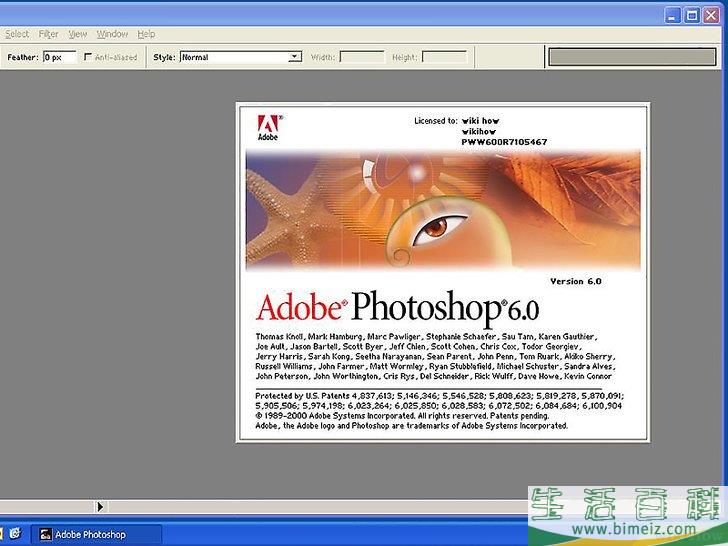Toggle the Anti-aliased checkbox
This screenshot has width=728, height=546.
point(88,57)
